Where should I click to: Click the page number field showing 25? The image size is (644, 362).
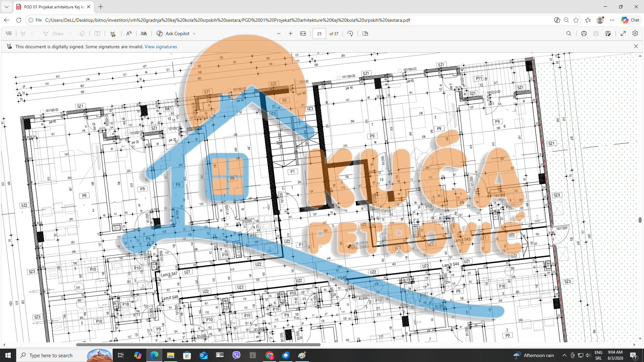click(x=319, y=34)
